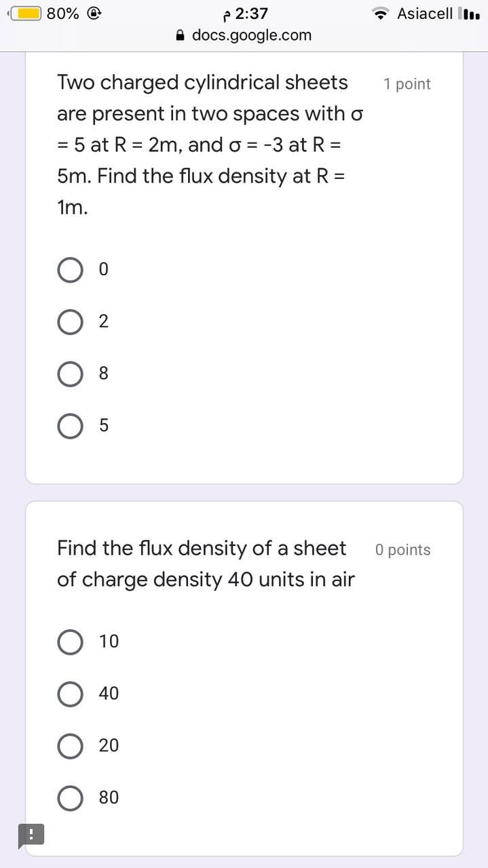Click the Wi-Fi icon in status bar
This screenshot has width=488, height=868.
click(381, 12)
